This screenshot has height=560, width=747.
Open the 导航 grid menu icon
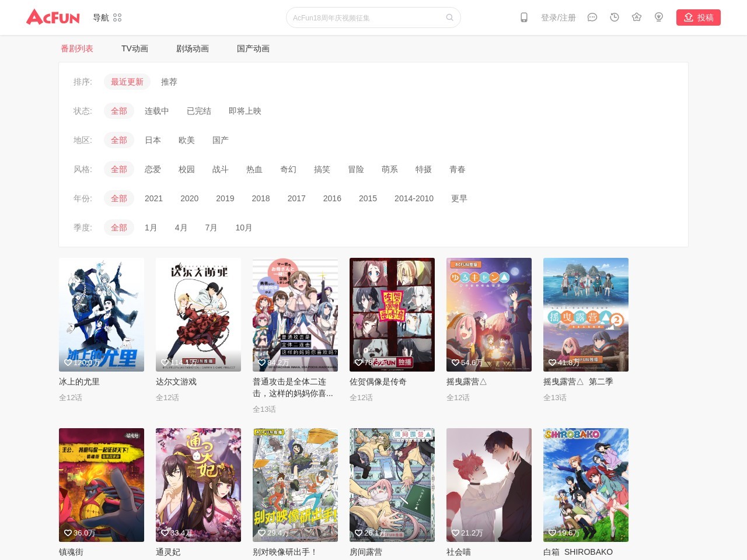[117, 17]
